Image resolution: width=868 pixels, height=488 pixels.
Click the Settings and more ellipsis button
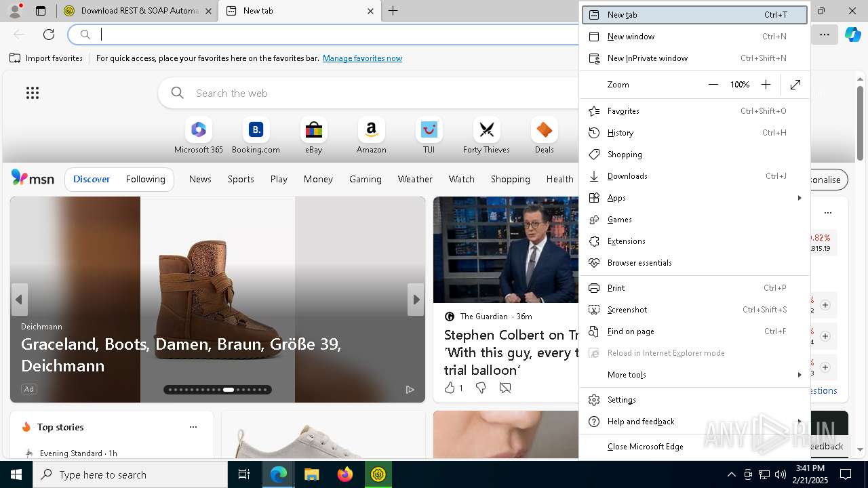[825, 35]
